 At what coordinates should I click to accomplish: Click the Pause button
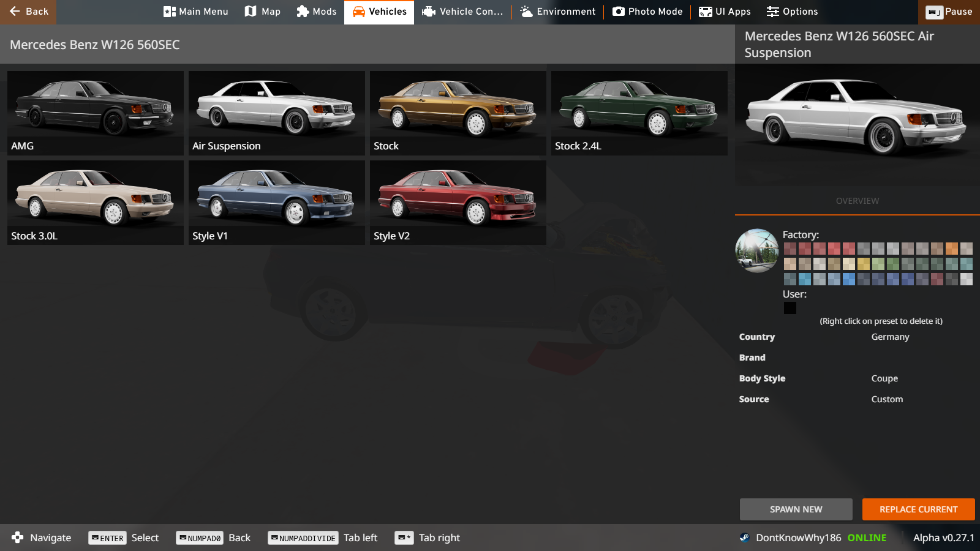[949, 12]
